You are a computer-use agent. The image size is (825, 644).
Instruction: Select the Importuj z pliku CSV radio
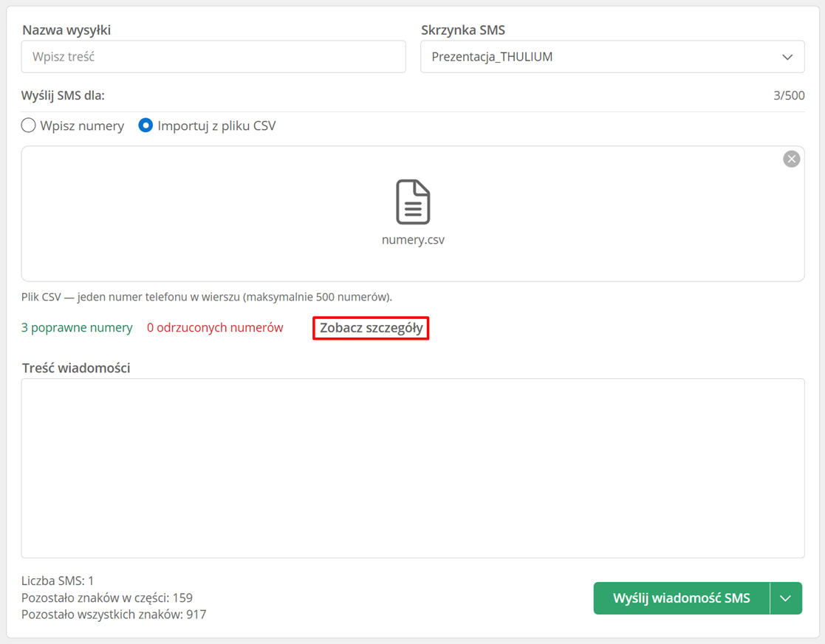(146, 126)
